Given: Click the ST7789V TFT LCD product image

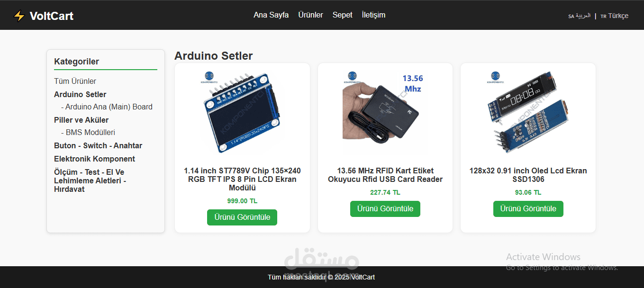Looking at the screenshot, I should pyautogui.click(x=242, y=112).
